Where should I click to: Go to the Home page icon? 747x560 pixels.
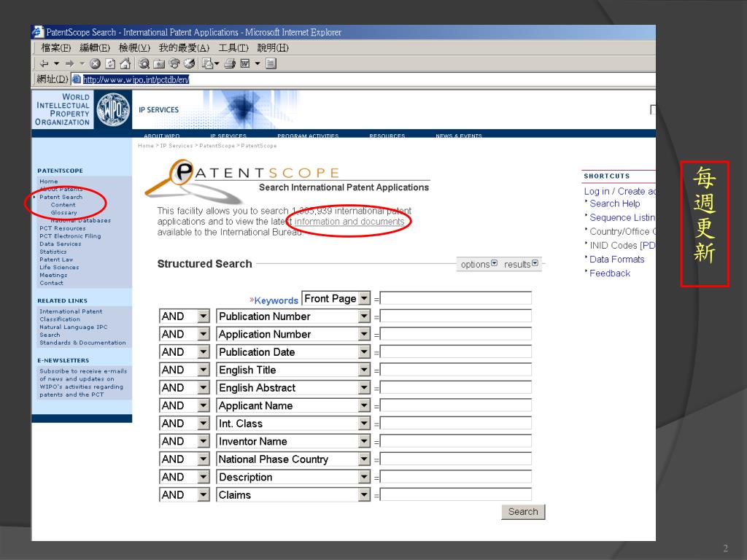tap(125, 63)
